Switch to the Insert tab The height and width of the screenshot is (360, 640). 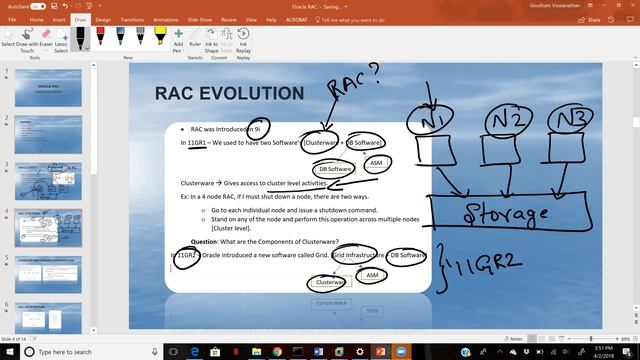tap(59, 20)
